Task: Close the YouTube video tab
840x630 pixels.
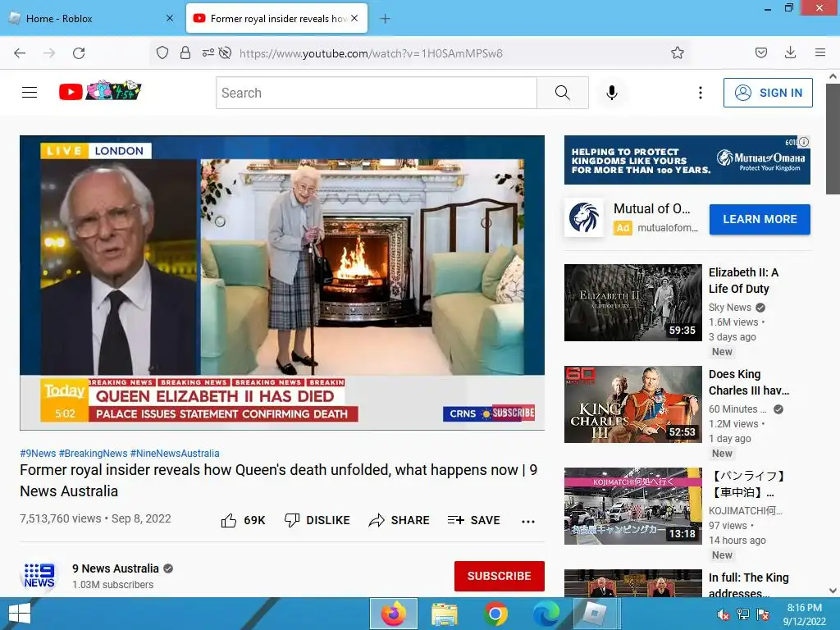Action: tap(354, 19)
